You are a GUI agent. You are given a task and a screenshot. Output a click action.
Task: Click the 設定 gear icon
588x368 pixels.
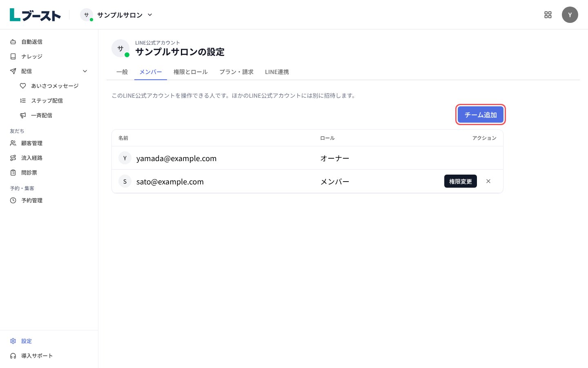(x=13, y=341)
